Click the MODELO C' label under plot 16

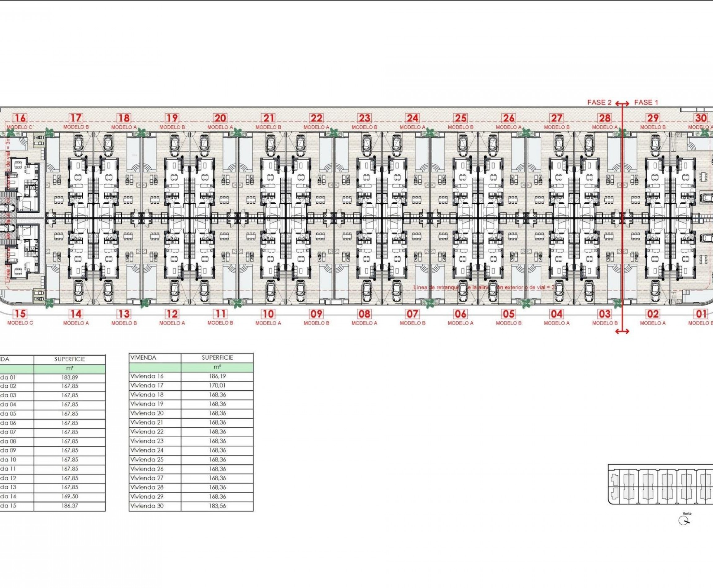click(20, 127)
